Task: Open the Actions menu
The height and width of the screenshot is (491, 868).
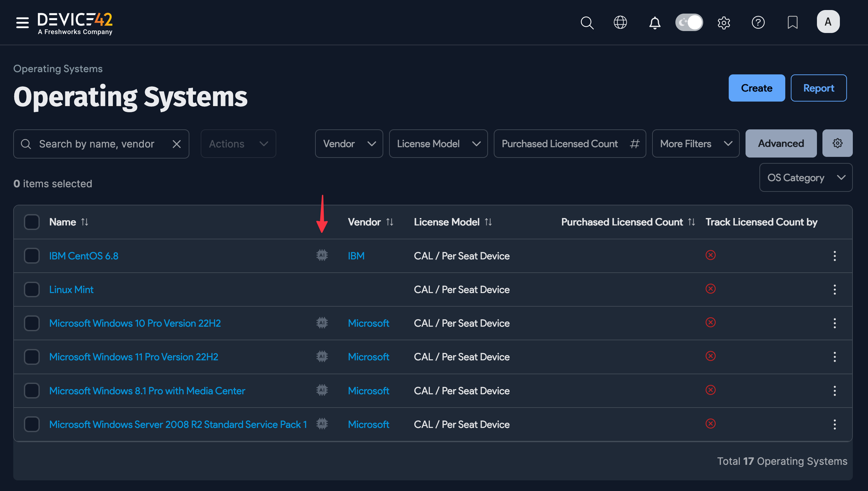Action: 238,143
